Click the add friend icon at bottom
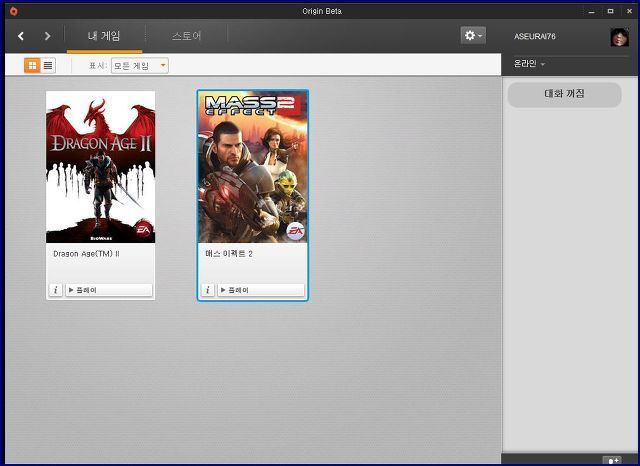 (x=612, y=460)
